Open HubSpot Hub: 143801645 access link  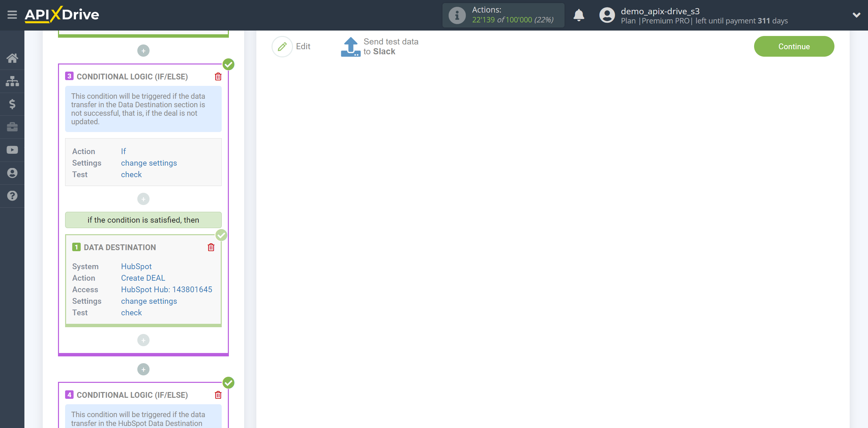pos(166,290)
